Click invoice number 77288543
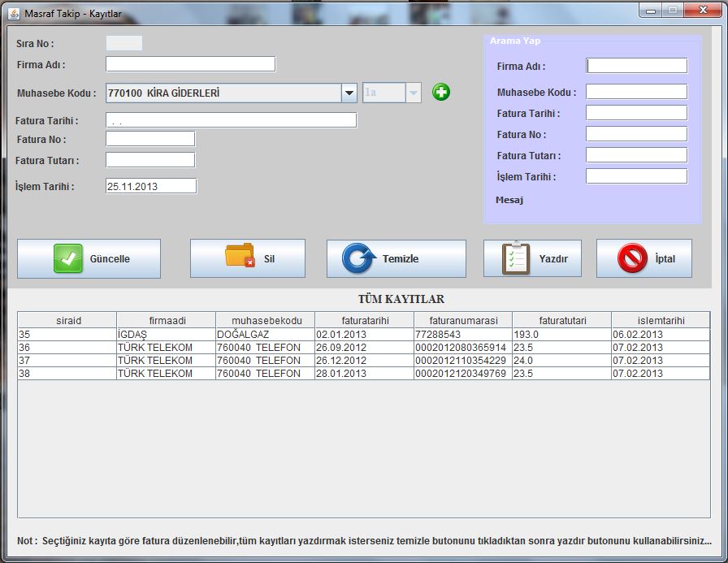This screenshot has height=563, width=728. (463, 334)
